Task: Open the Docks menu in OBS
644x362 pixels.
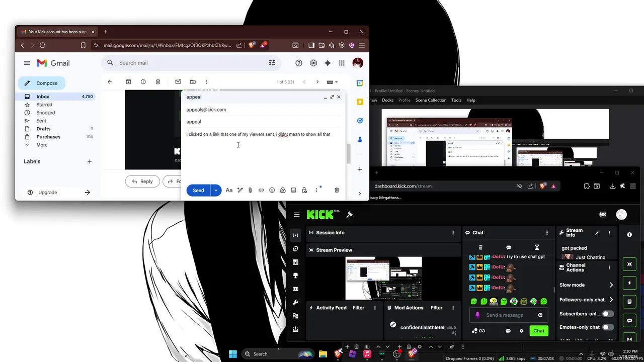Action: (x=387, y=100)
